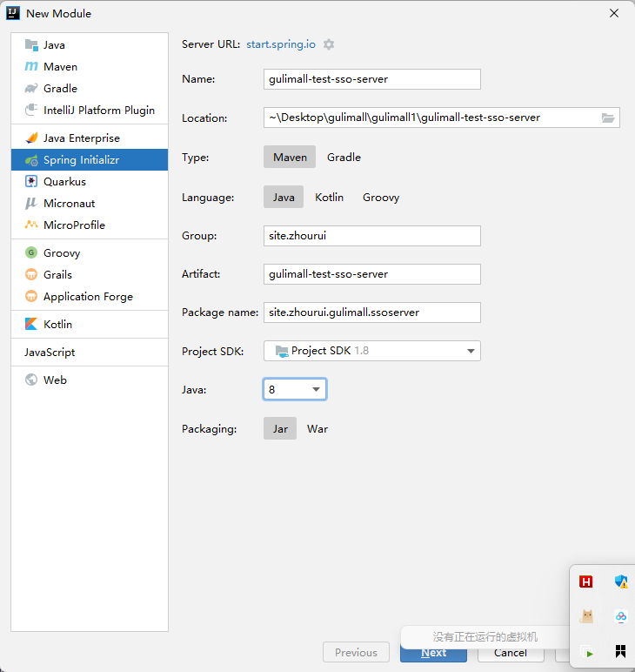This screenshot has height=672, width=635.
Task: Click the Package name input field
Action: [372, 312]
